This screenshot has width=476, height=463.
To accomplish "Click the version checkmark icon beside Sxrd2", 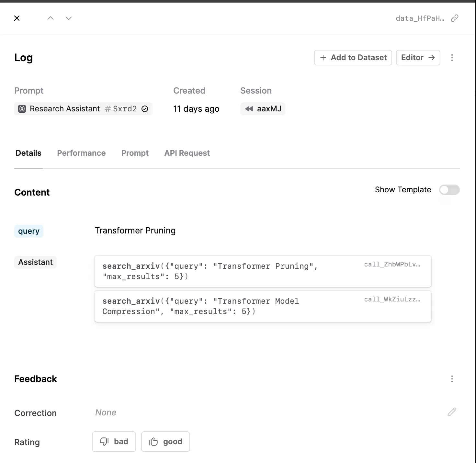I will (145, 109).
